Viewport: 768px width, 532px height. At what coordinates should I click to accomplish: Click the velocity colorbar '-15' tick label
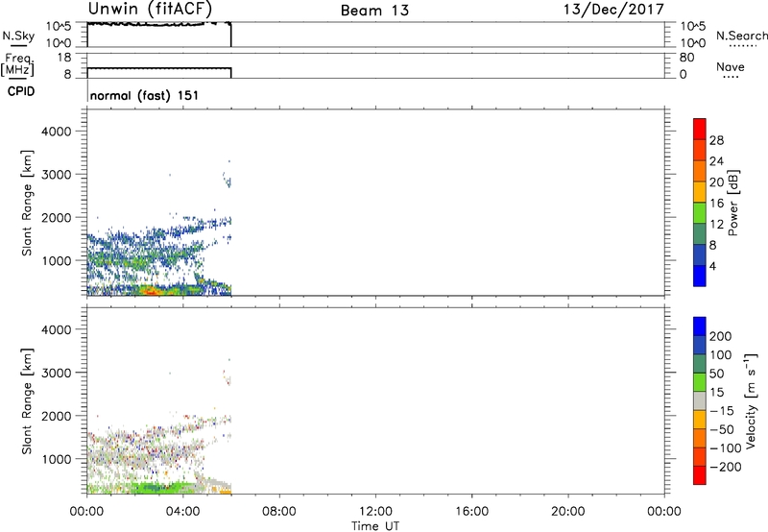click(722, 410)
